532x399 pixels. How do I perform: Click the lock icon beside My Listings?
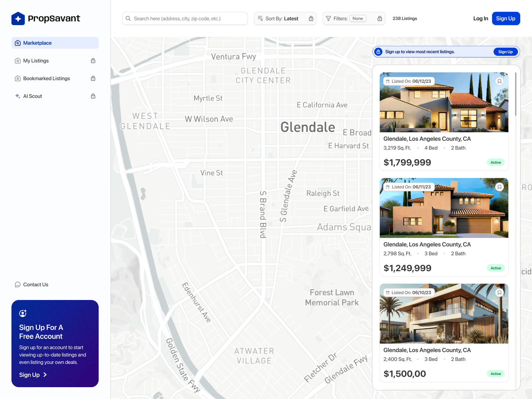[93, 61]
